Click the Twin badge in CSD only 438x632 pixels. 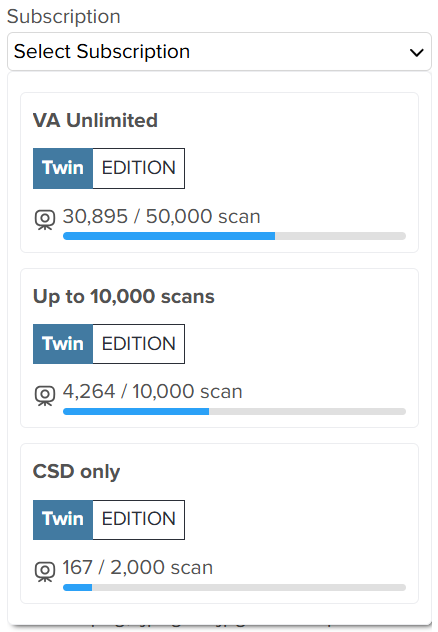63,520
